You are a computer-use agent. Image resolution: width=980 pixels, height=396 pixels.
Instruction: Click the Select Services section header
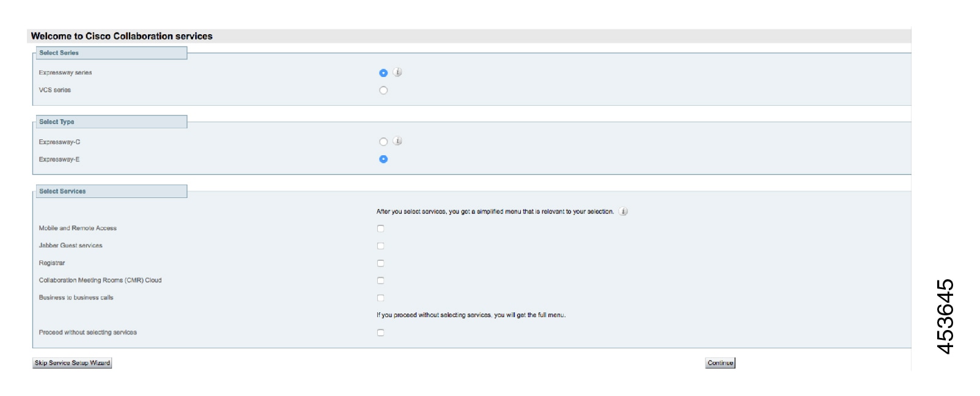point(111,191)
